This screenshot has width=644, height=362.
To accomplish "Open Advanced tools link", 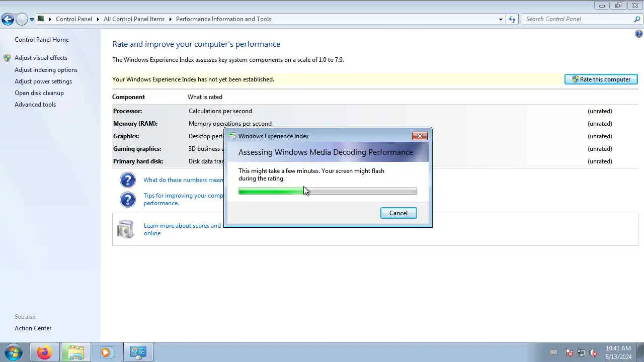I will click(35, 105).
